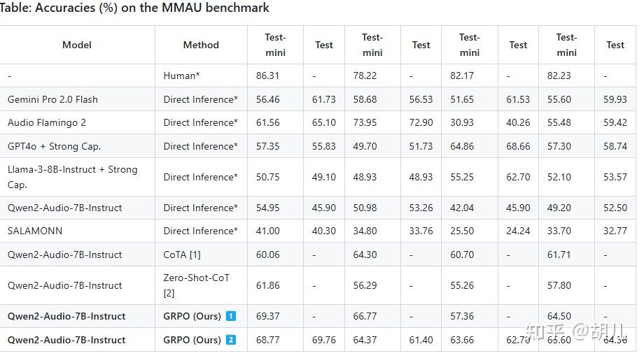Select the Gemini Pro 2.0 Flash model cell

coord(52,99)
